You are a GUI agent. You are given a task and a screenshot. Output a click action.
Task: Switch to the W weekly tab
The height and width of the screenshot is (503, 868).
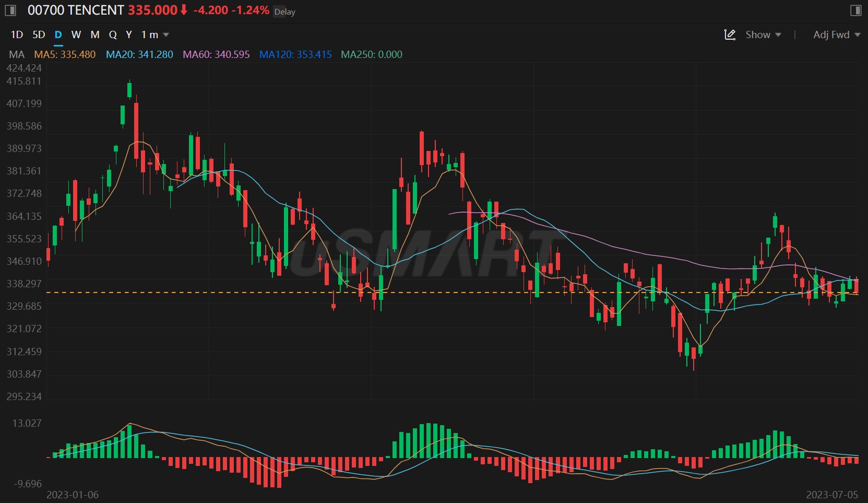point(76,34)
